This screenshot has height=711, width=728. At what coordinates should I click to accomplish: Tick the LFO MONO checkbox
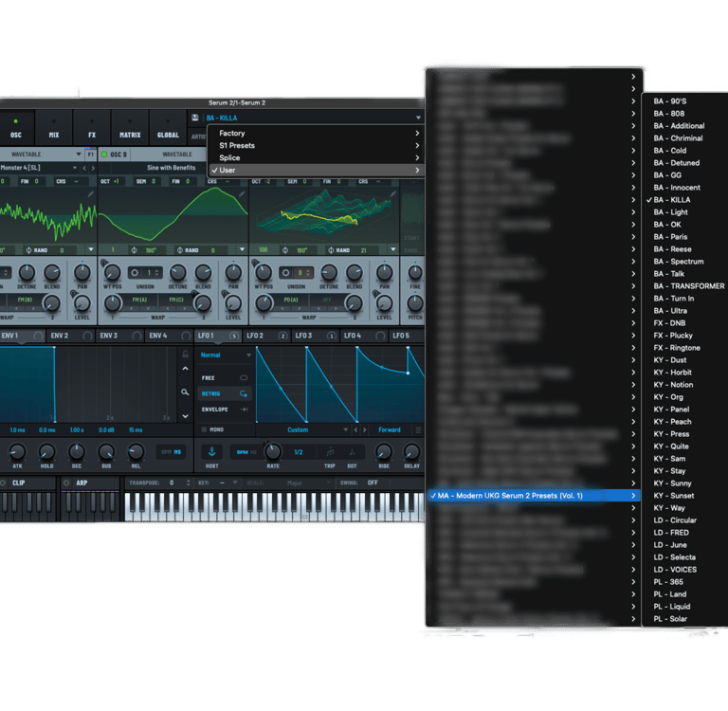204,429
